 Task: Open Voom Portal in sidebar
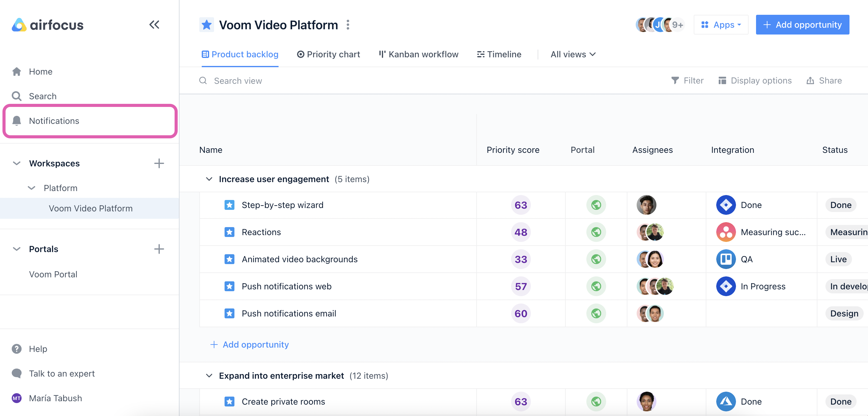pos(53,274)
